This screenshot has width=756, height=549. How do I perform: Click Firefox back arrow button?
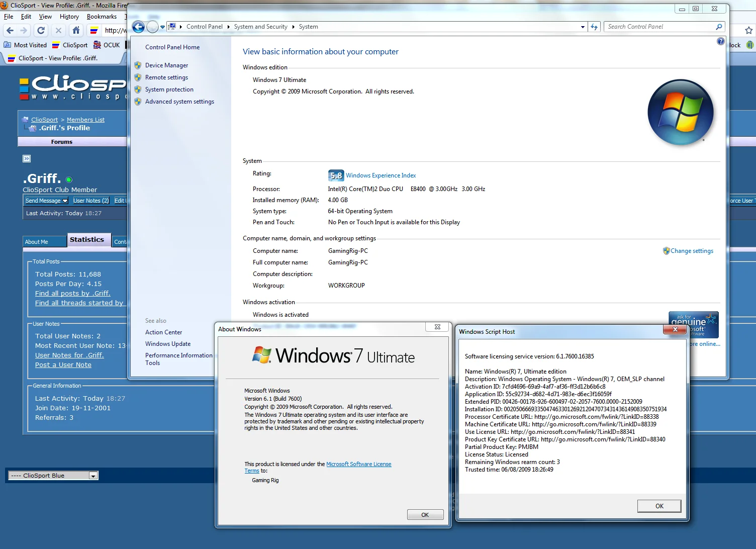[x=10, y=31]
